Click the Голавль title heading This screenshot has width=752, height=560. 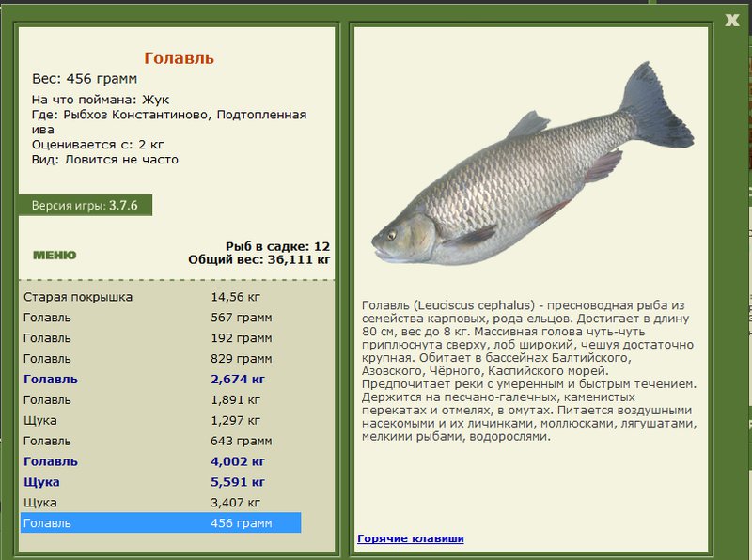click(x=179, y=58)
